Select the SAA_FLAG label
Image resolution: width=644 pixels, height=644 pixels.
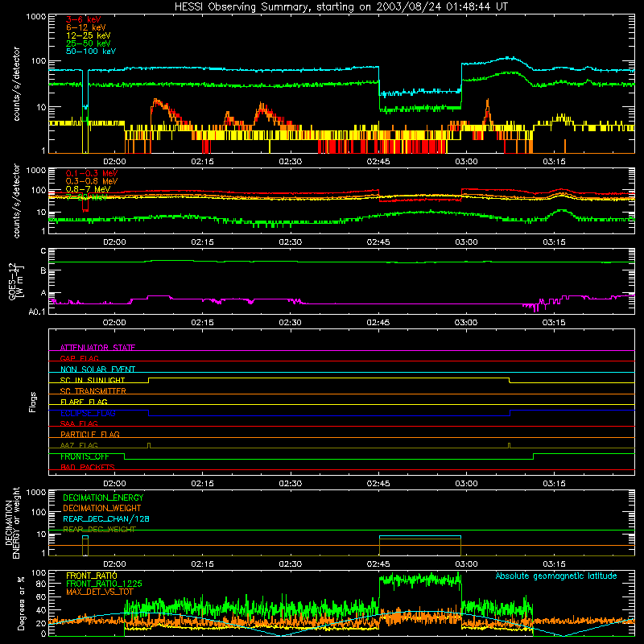coord(79,423)
